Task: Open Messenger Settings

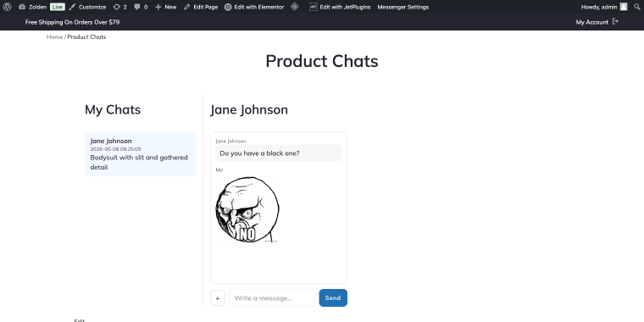Action: [x=402, y=7]
